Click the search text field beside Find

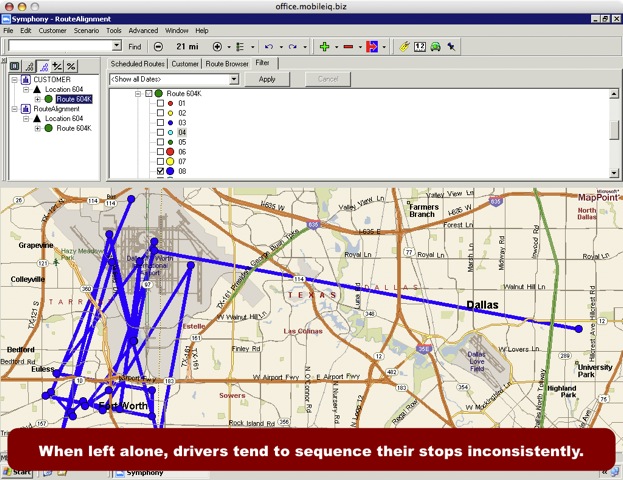pos(60,46)
